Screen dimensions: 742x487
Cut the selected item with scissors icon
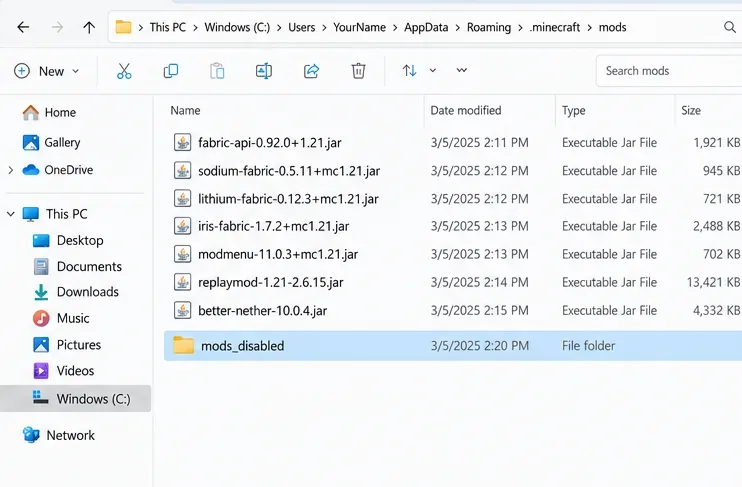pyautogui.click(x=124, y=71)
